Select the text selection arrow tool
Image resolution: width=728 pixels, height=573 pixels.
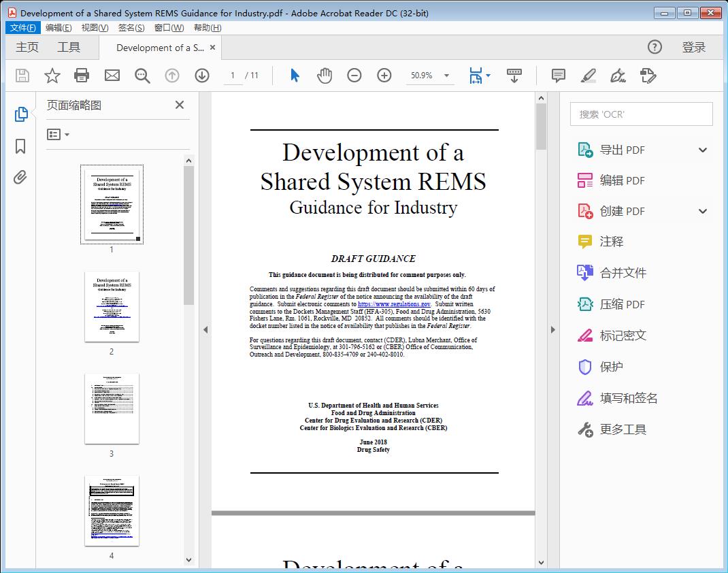[295, 76]
